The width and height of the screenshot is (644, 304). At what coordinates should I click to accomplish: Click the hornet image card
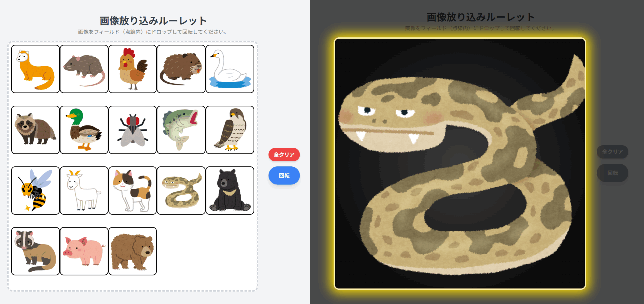[35, 190]
